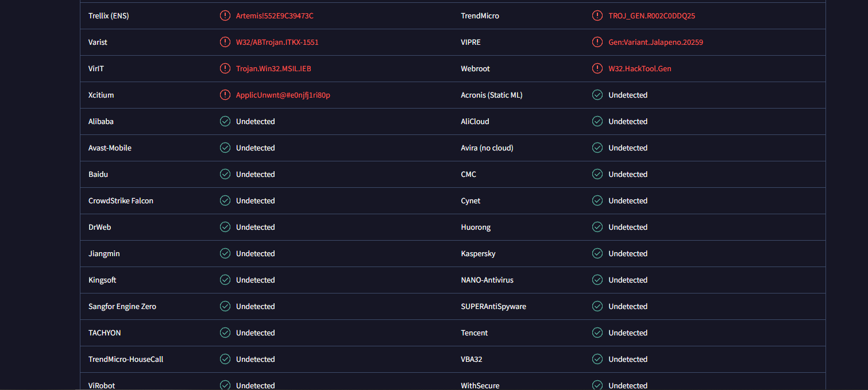Click the VIPRE vendor name

(x=470, y=43)
